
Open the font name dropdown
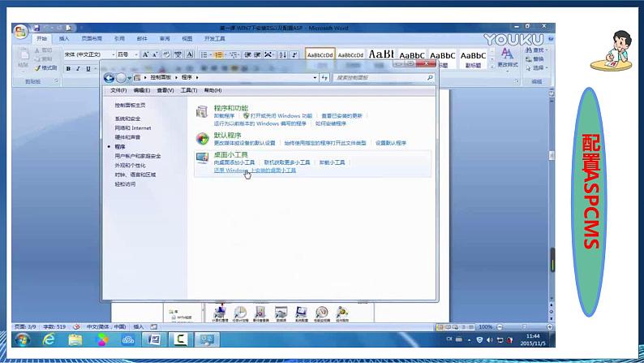tap(113, 54)
